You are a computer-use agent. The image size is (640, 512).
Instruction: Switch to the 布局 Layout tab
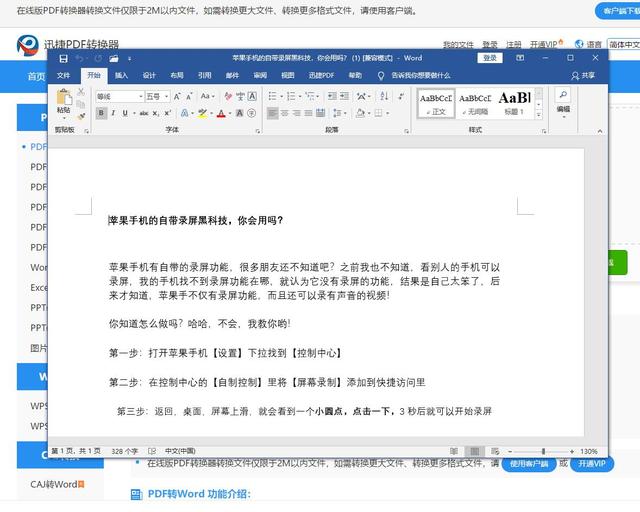177,76
